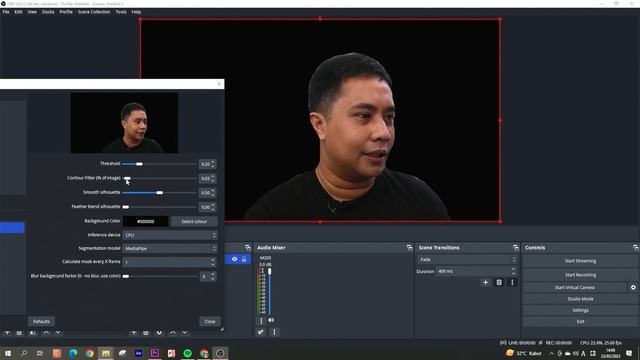Remove the selected scene using Scenes trash icon
The width and height of the screenshot is (640, 360).
tap(19, 333)
